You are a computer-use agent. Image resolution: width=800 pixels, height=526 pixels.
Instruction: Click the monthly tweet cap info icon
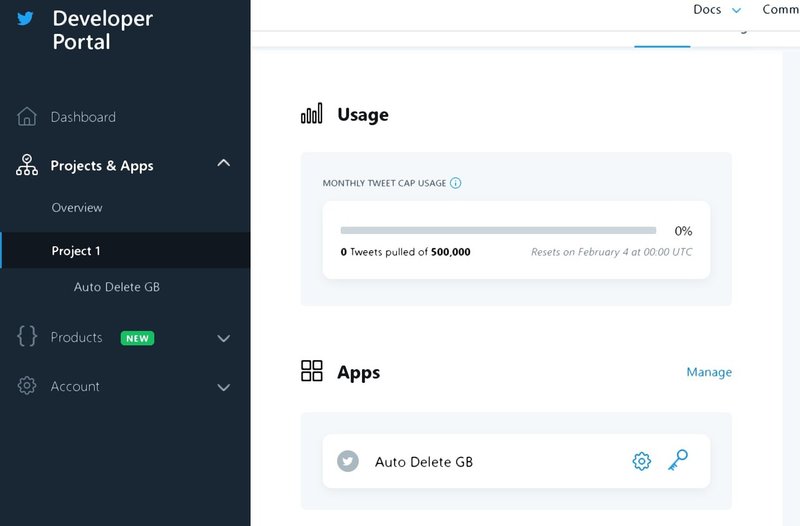tap(456, 184)
